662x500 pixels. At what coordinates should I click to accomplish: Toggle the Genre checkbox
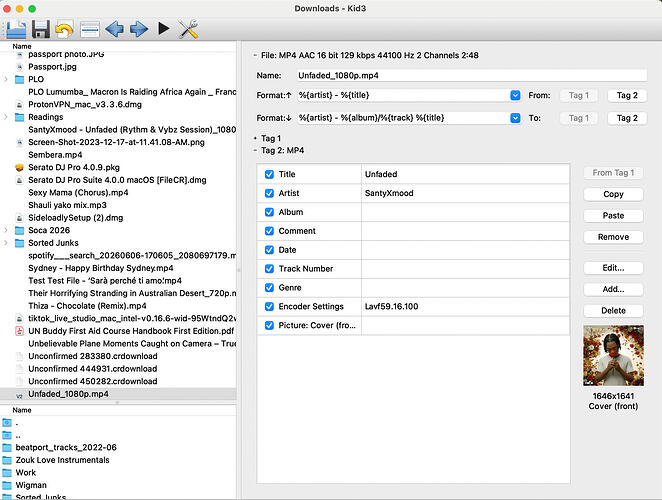click(269, 288)
